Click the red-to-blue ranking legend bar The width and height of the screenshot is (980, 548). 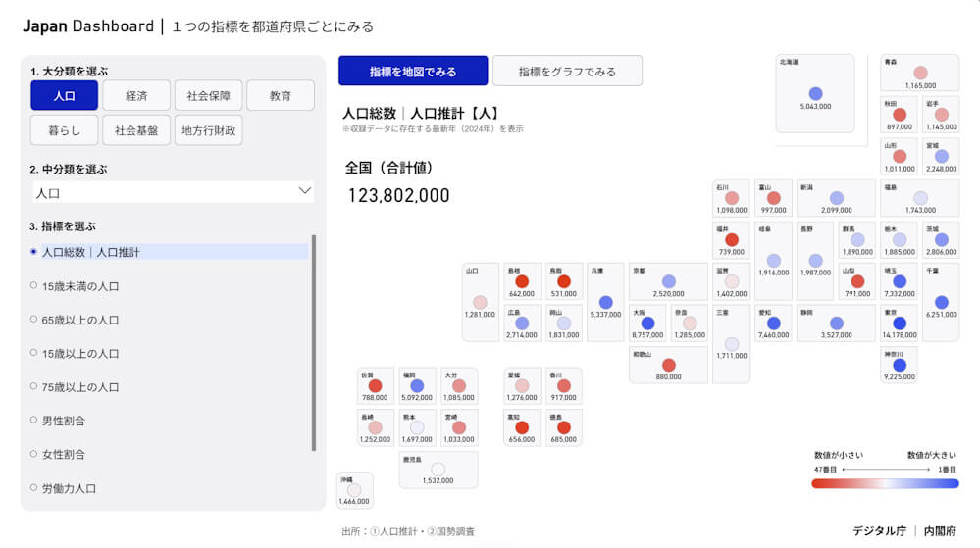point(885,483)
